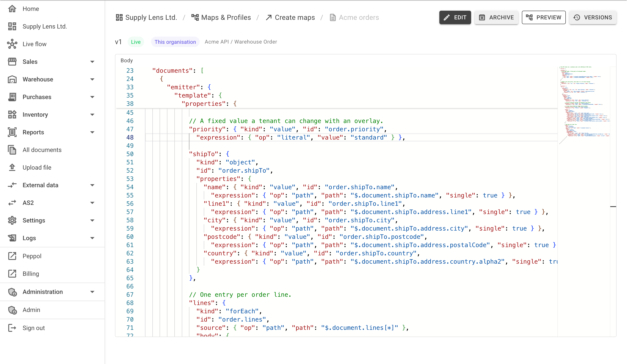Click the EDIT button
The image size is (627, 364).
coord(455,17)
